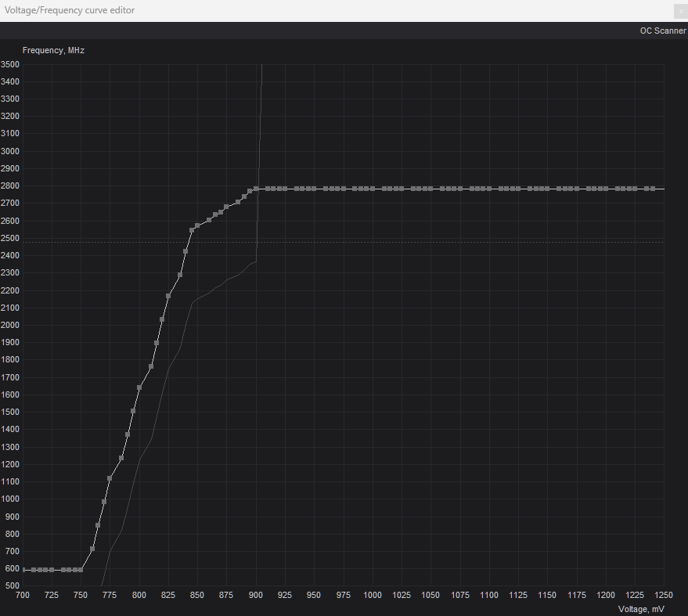Image resolution: width=688 pixels, height=616 pixels.
Task: Select curve point near 785 mV, 1240 MHz
Action: click(121, 458)
